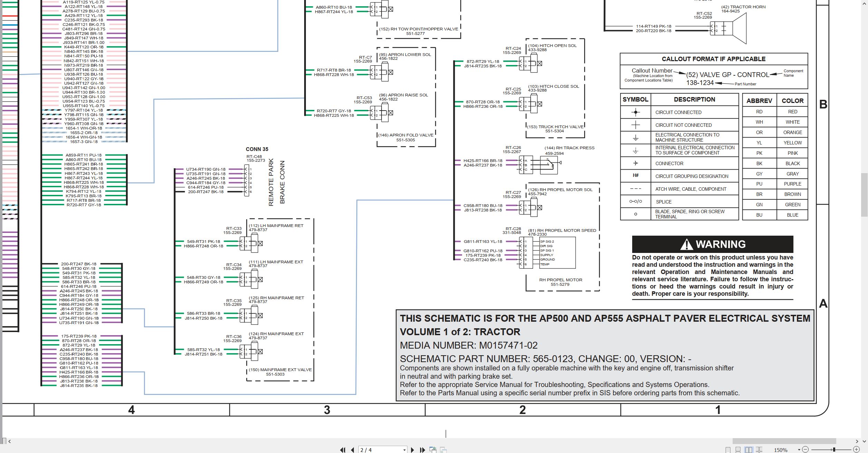Click the (81) RH PROPEL MOTOR SPEED label

click(x=562, y=230)
